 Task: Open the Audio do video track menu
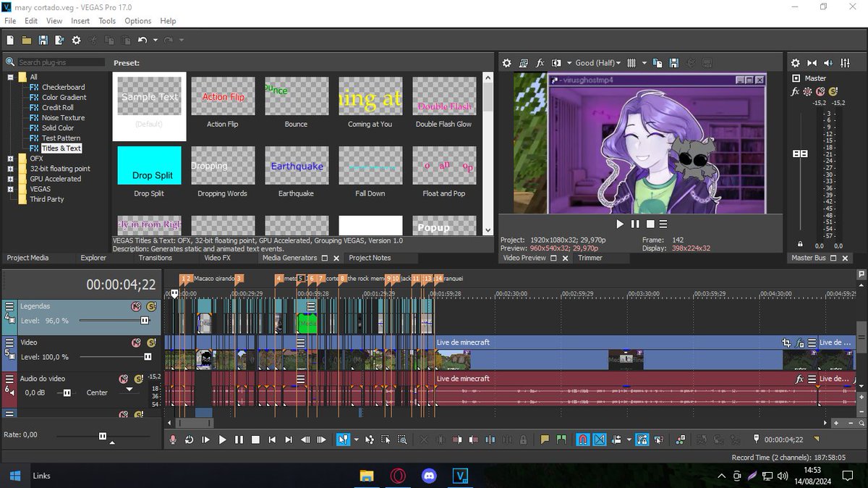click(x=10, y=378)
